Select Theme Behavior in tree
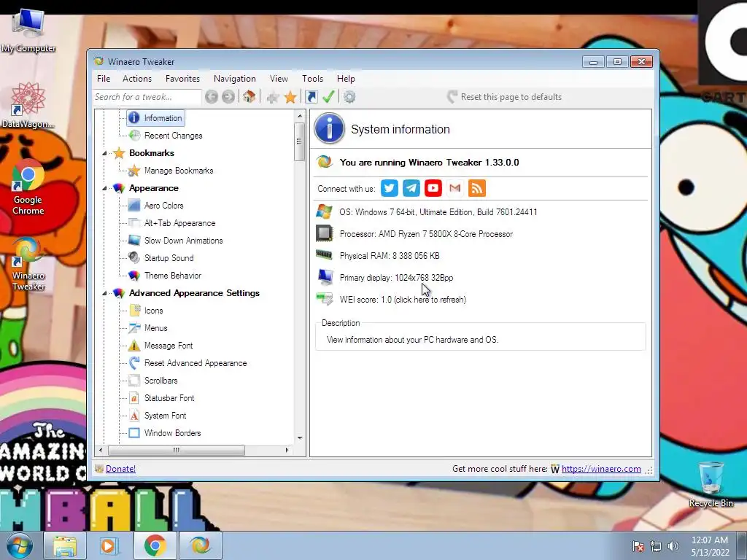The width and height of the screenshot is (747, 560). tap(173, 275)
